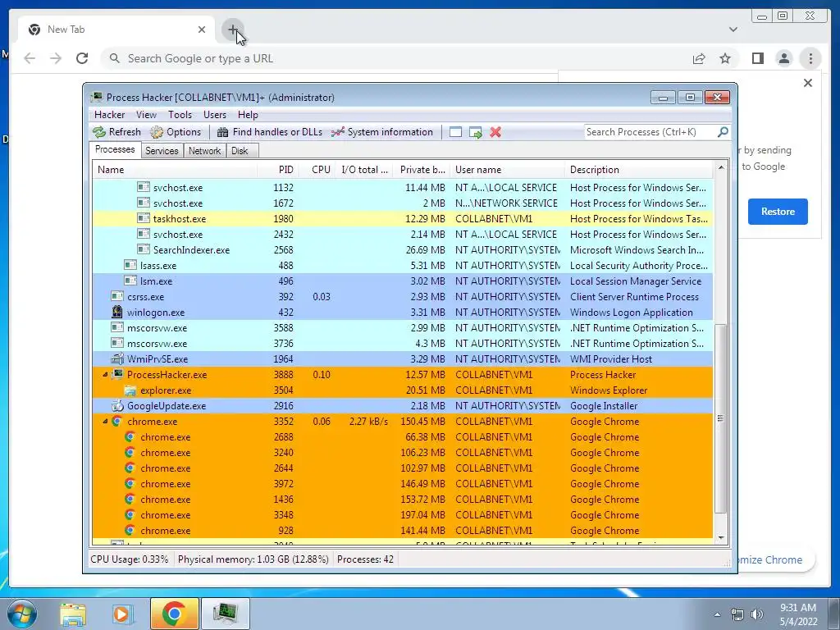Select SearchIndexer.exe process row
The image size is (840, 630).
(x=402, y=249)
